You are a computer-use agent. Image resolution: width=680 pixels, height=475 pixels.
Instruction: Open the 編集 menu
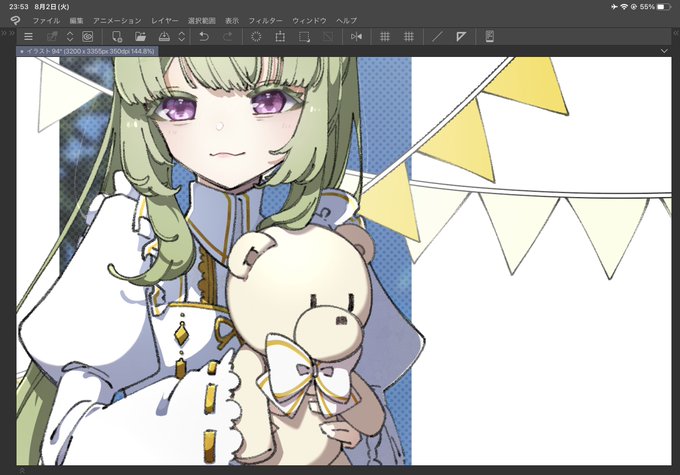[x=76, y=20]
